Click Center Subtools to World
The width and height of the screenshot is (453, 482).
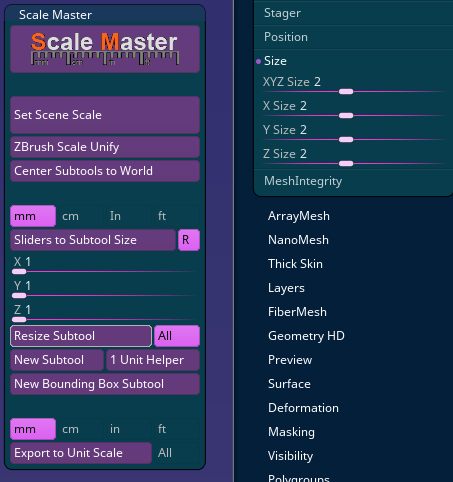coord(105,171)
